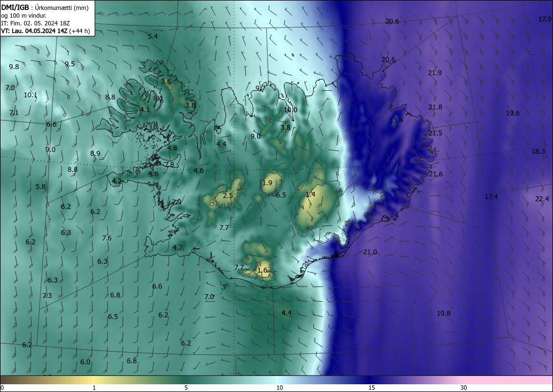Select the map value 21.0
The width and height of the screenshot is (553, 392).
[370, 252]
